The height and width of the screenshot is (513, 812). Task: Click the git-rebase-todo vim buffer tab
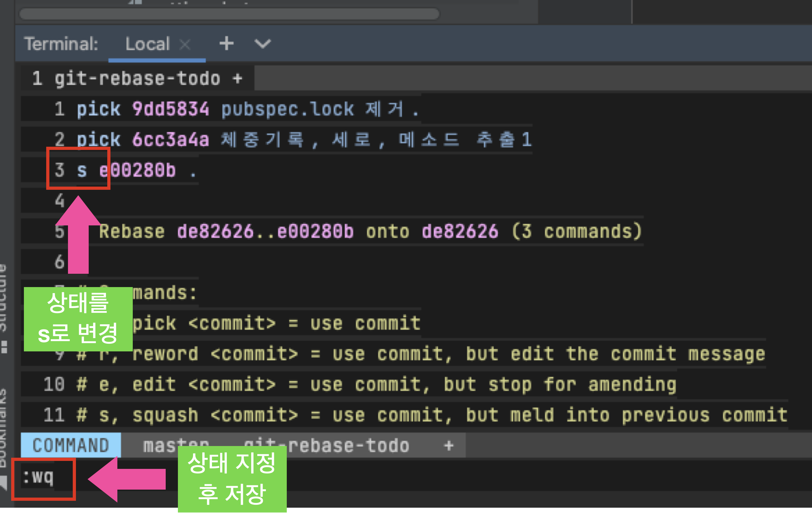137,78
